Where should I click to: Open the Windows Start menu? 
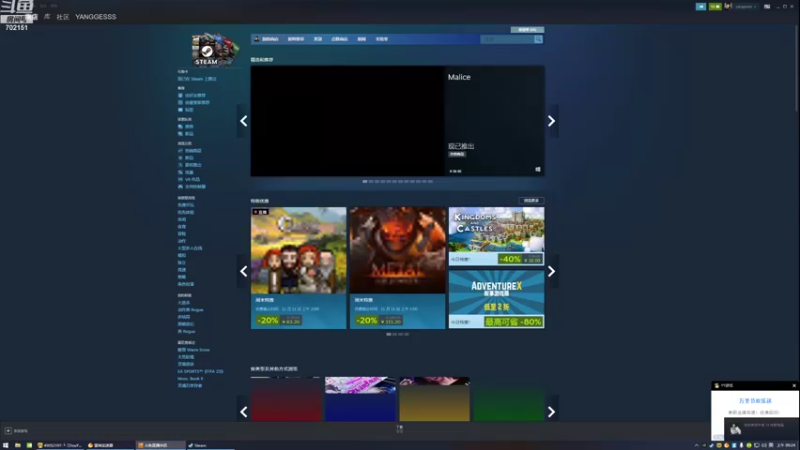coord(6,445)
